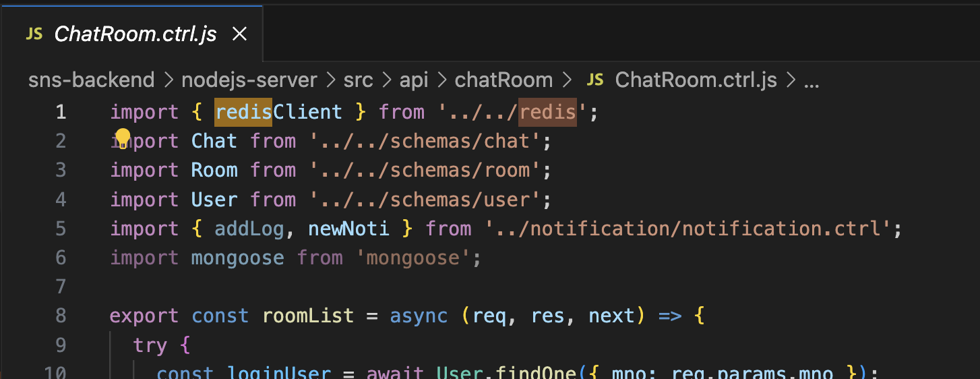This screenshot has height=379, width=980.
Task: Click the try keyword on line 9
Action: pyautogui.click(x=150, y=345)
